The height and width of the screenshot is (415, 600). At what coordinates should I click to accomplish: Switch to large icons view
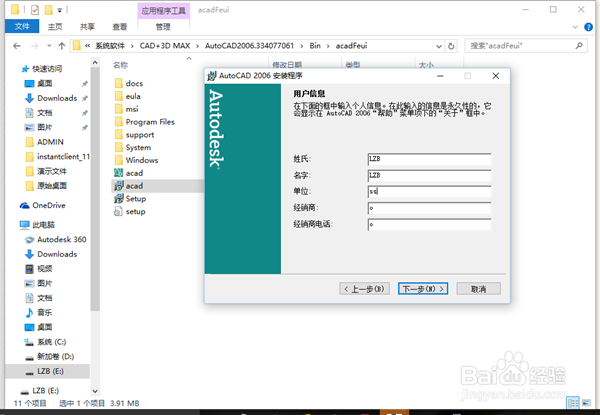(x=586, y=403)
